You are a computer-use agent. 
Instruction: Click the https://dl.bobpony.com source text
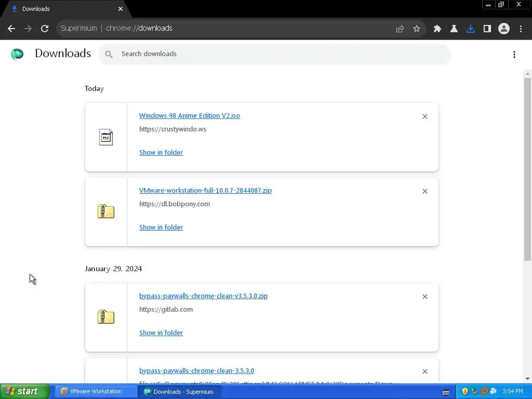[175, 204]
